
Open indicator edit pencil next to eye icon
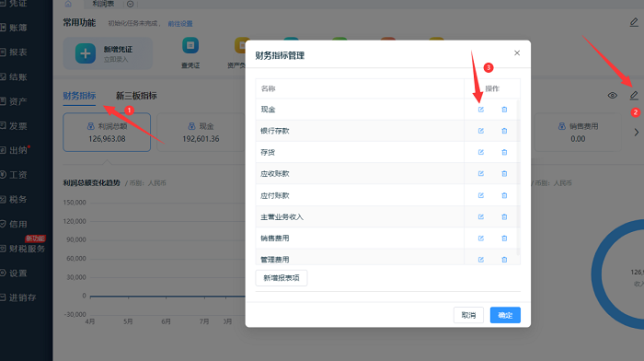(x=634, y=96)
